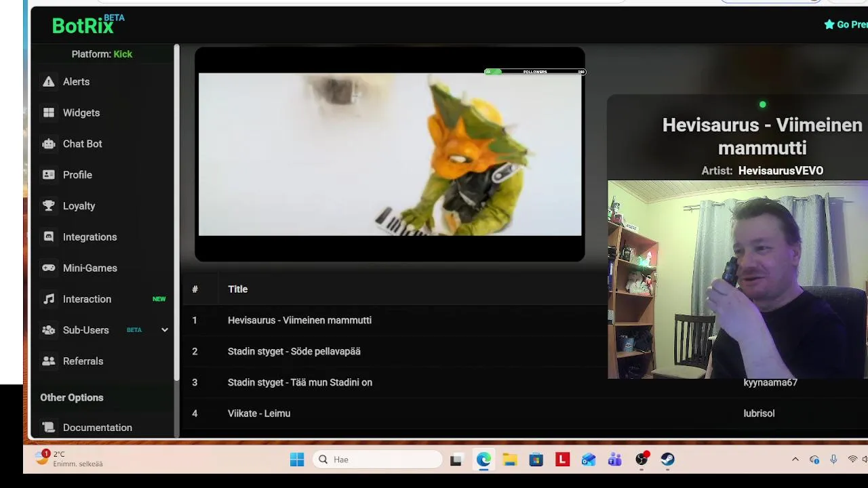Click the Documentation icon in sidebar

pyautogui.click(x=48, y=428)
